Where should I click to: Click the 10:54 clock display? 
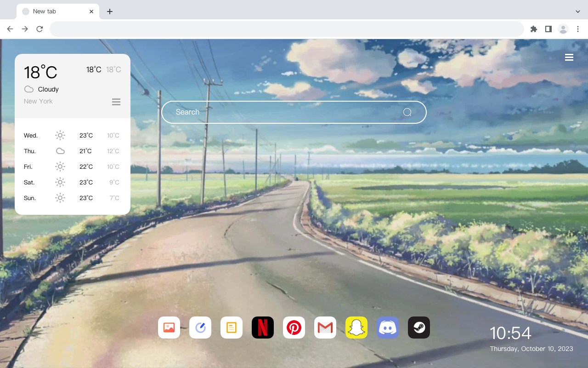pos(510,333)
